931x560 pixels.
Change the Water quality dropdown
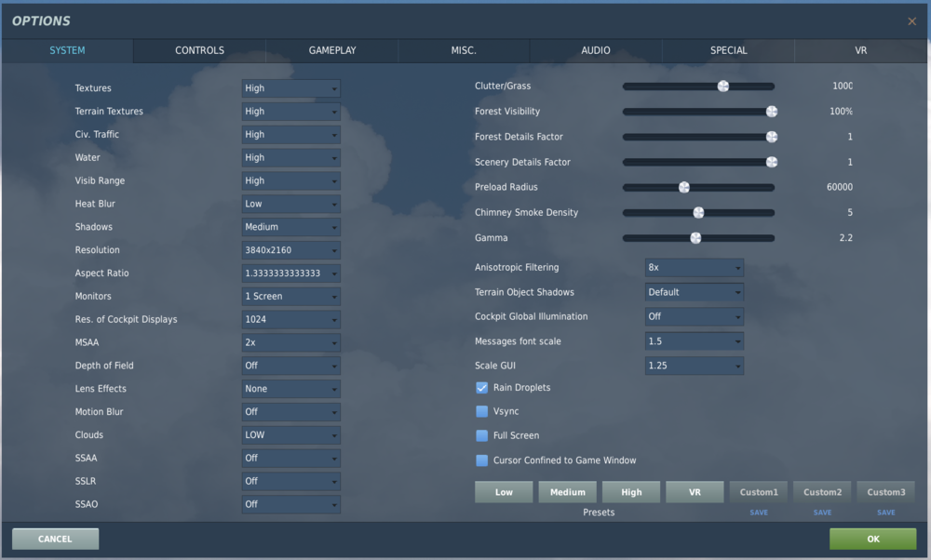click(290, 158)
